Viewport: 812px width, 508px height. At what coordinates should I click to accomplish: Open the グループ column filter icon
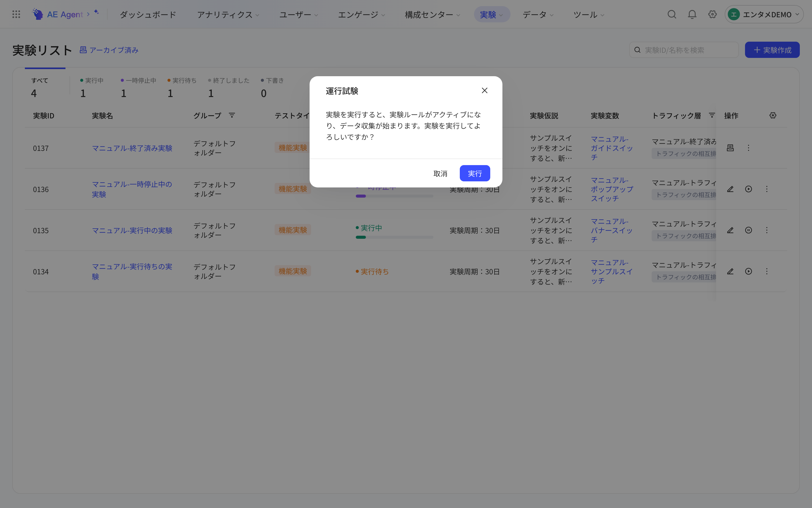(231, 115)
